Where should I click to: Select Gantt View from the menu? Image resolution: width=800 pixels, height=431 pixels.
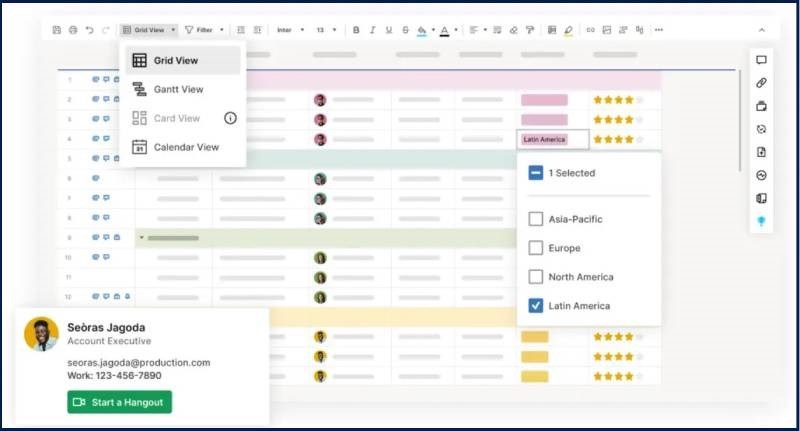pyautogui.click(x=183, y=89)
